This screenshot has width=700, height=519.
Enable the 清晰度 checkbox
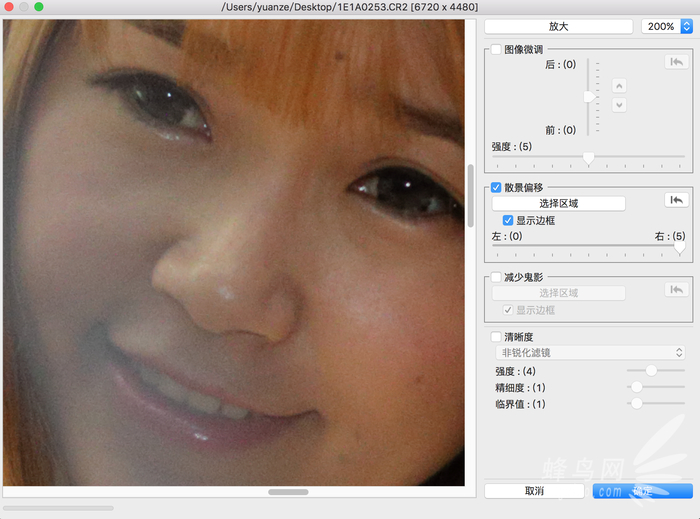point(496,336)
